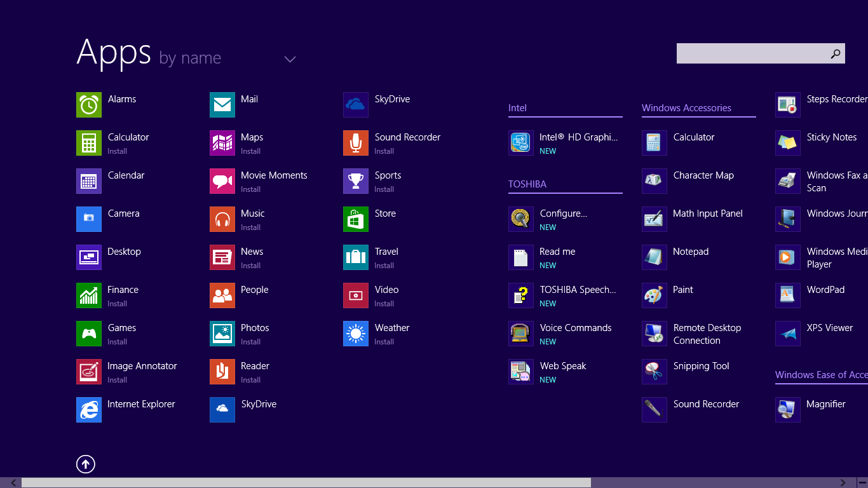Launch the Camera app icon
Image resolution: width=868 pixels, height=488 pixels.
click(89, 219)
